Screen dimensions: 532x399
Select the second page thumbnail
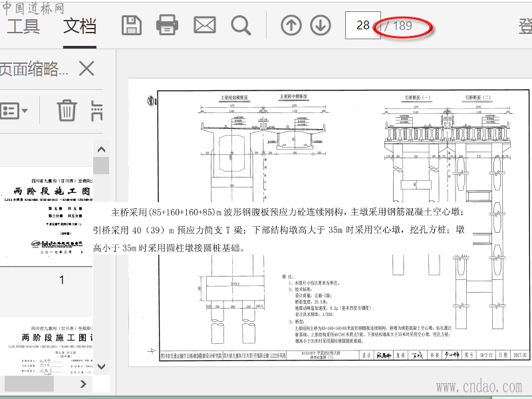47,346
